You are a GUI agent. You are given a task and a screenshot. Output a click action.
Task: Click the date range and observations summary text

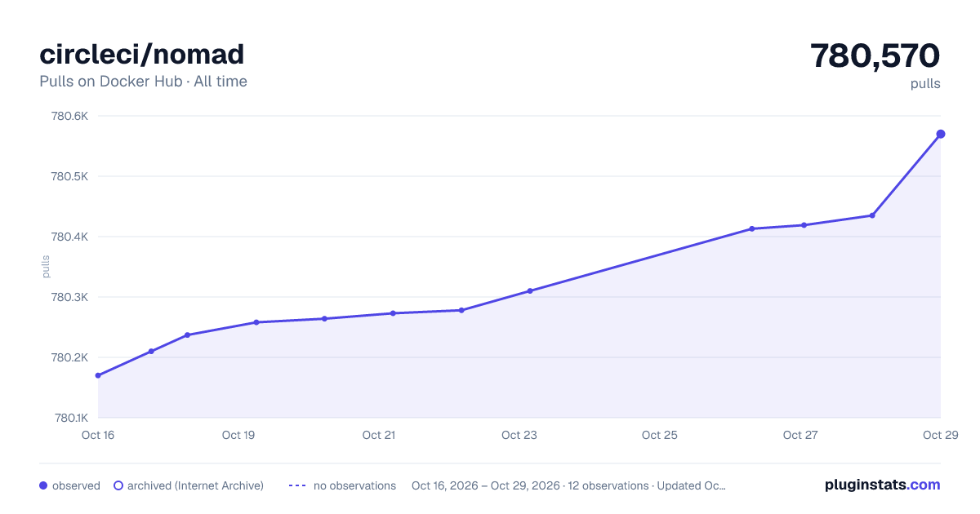pos(568,485)
